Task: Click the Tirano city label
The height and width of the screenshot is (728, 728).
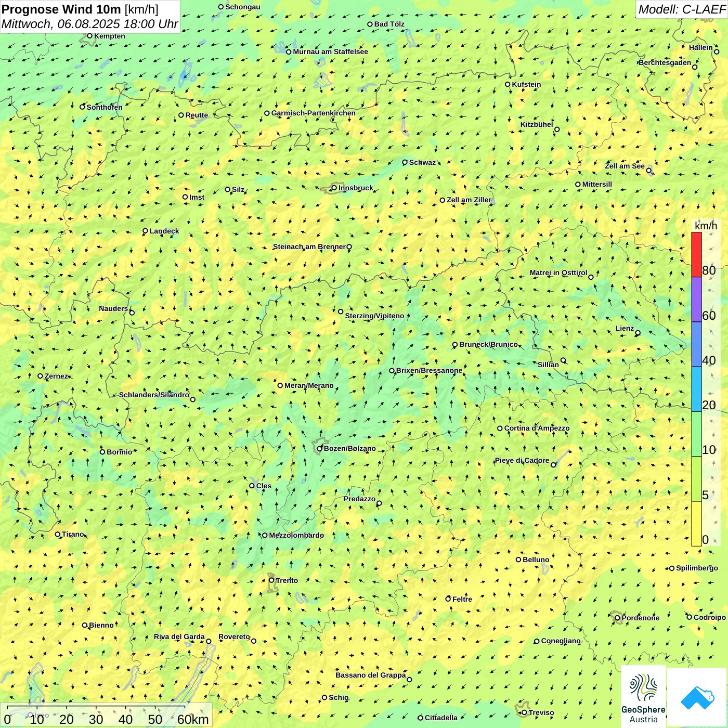Action: pos(73,534)
